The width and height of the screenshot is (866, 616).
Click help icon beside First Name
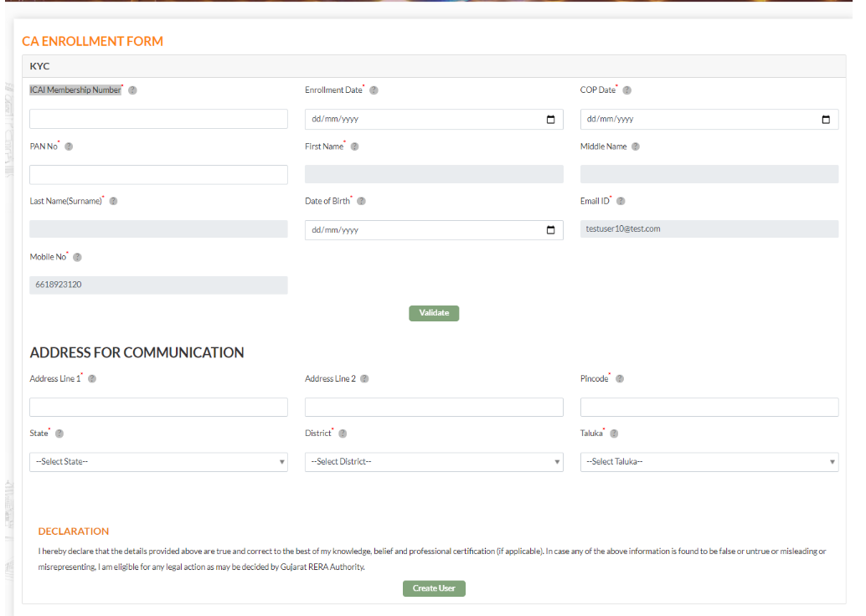[354, 146]
